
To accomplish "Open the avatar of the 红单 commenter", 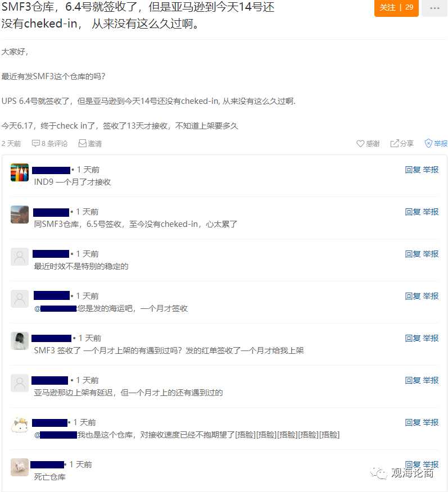I will click(20, 341).
